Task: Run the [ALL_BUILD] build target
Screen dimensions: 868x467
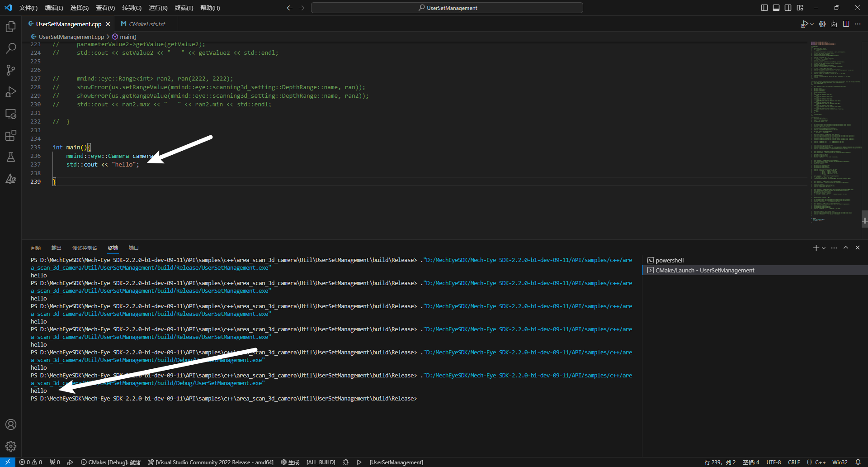Action: [x=321, y=462]
